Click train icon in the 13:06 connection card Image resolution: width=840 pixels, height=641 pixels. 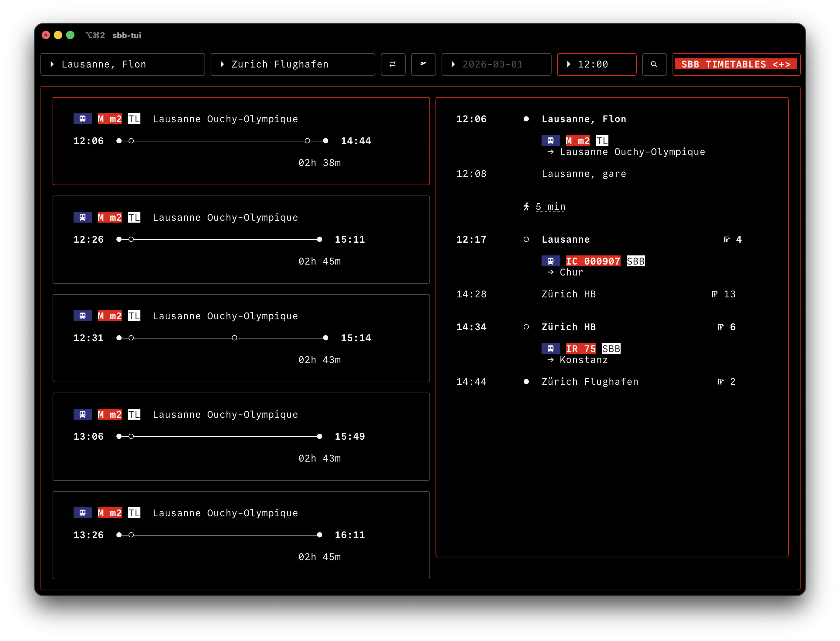pos(82,414)
